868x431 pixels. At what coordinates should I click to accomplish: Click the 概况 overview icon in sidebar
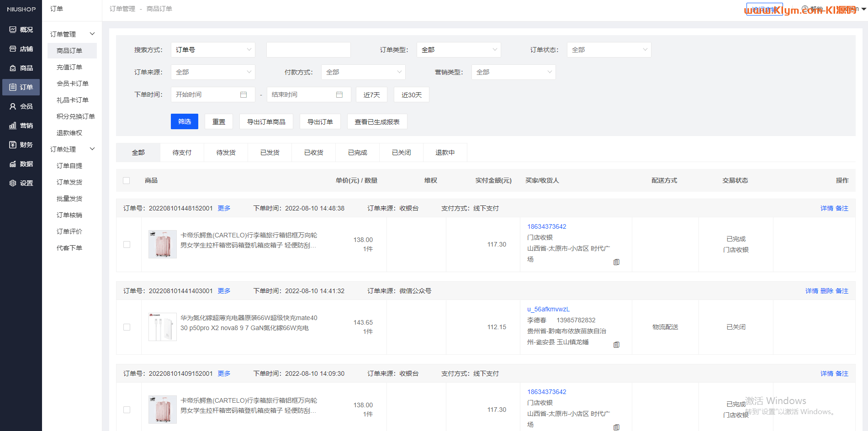pos(13,30)
